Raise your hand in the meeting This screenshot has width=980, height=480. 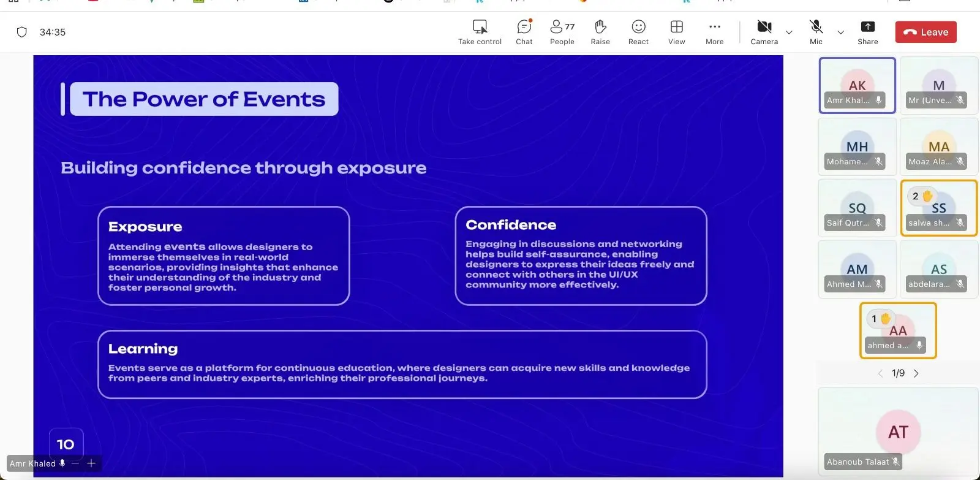600,27
